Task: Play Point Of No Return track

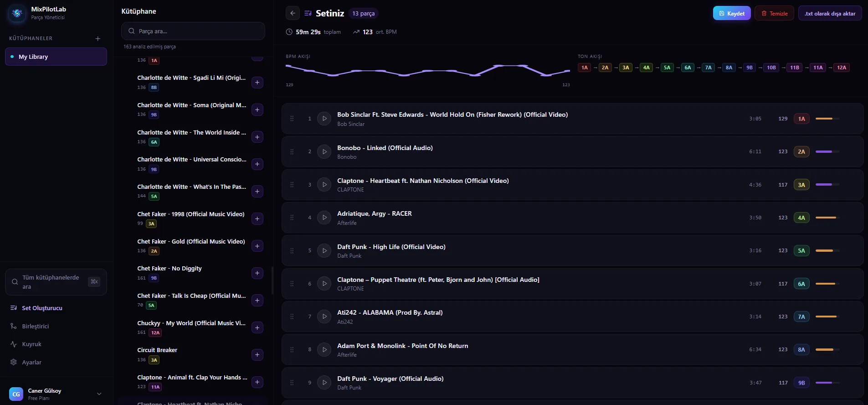Action: (x=324, y=350)
